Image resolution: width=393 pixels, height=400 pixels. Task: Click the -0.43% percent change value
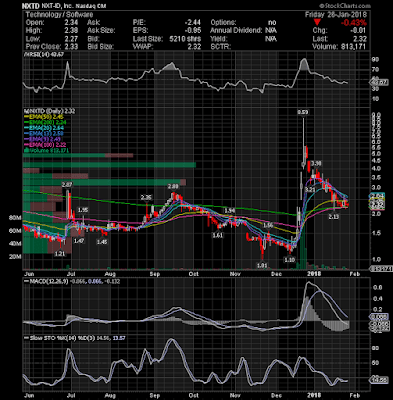(354, 23)
